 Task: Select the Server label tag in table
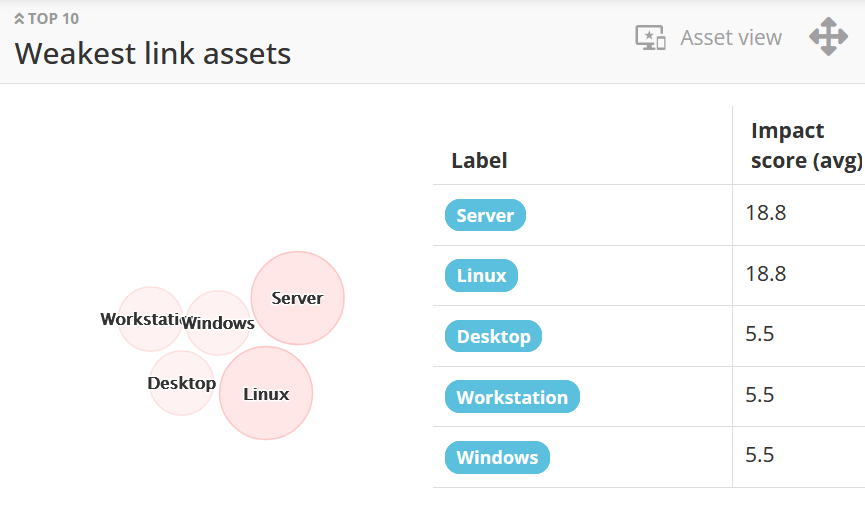tap(485, 215)
